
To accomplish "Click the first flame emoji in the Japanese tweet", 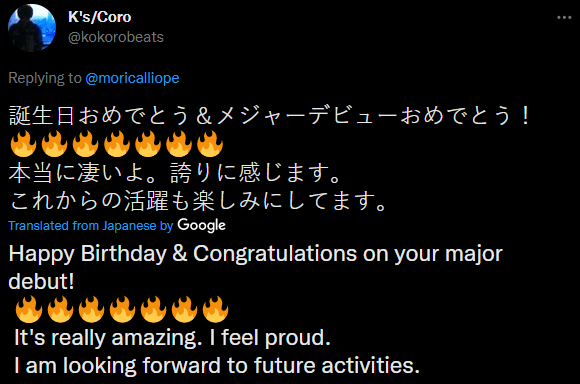I will pyautogui.click(x=23, y=144).
